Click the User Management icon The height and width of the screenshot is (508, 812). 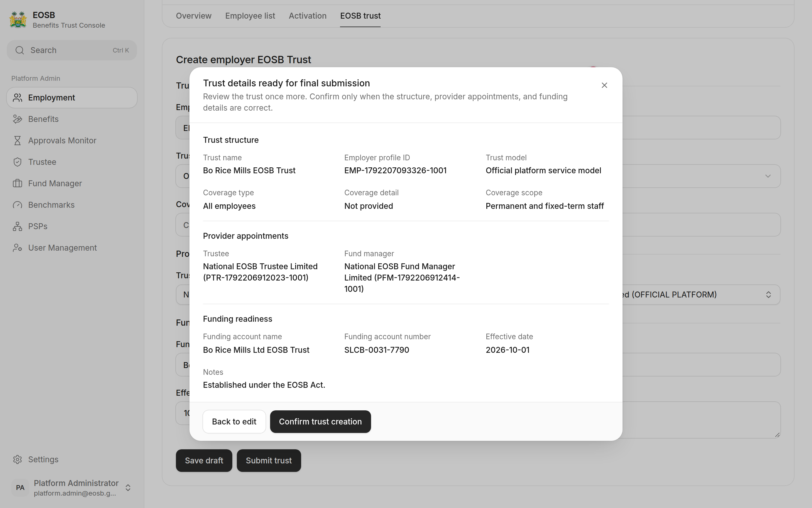17,248
